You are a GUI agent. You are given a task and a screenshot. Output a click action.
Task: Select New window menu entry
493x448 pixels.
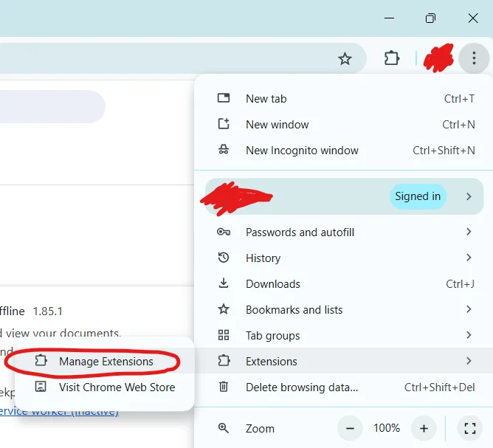coord(343,125)
